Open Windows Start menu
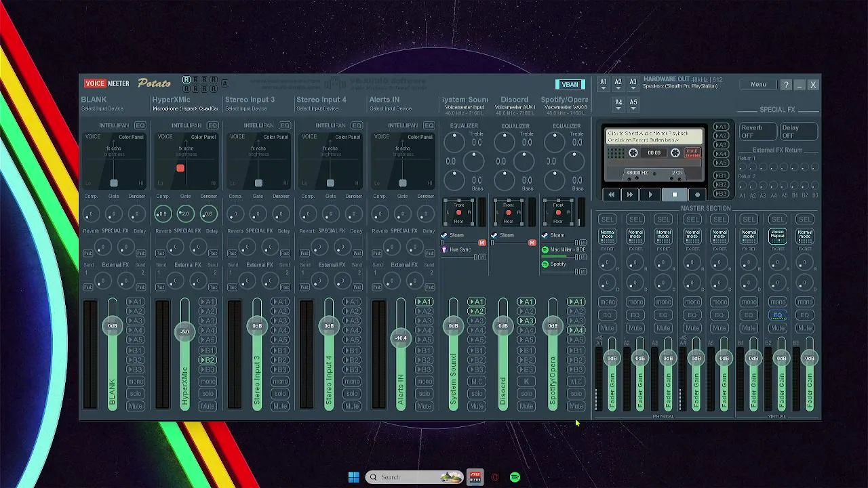Image resolution: width=868 pixels, height=488 pixels. point(354,477)
